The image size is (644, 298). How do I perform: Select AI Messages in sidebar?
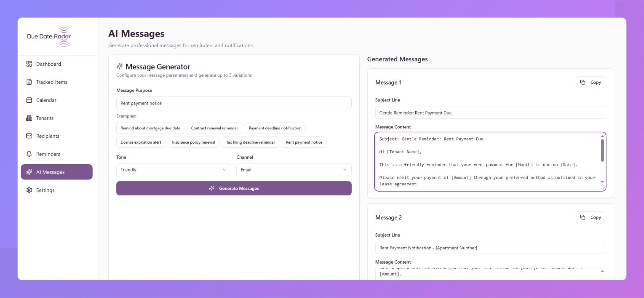pyautogui.click(x=57, y=172)
